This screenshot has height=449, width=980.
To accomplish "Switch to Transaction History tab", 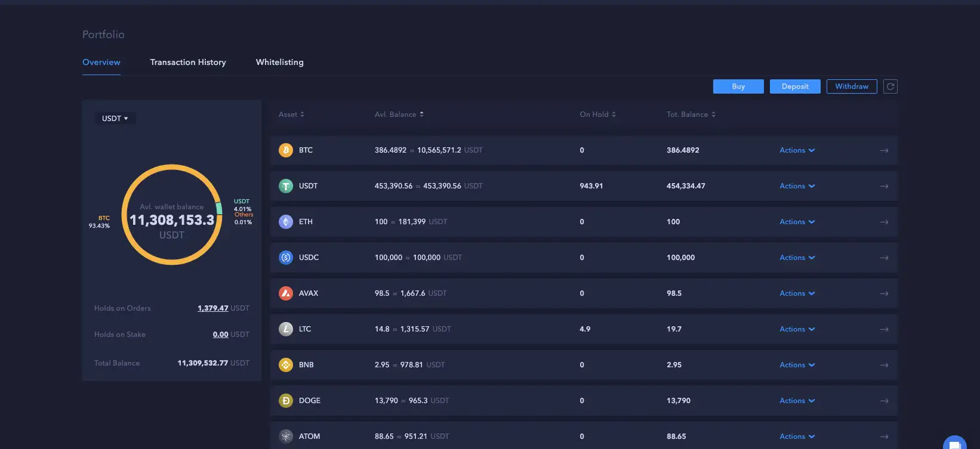I will coord(188,62).
